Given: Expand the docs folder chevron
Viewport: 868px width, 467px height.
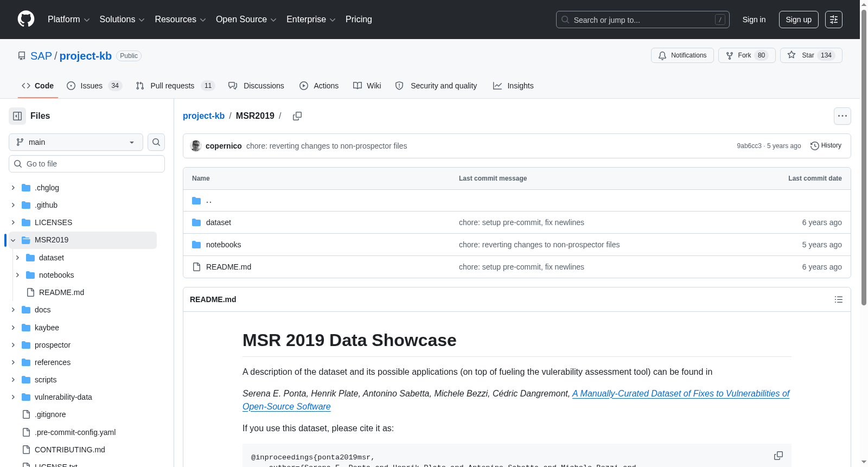Looking at the screenshot, I should coord(13,310).
